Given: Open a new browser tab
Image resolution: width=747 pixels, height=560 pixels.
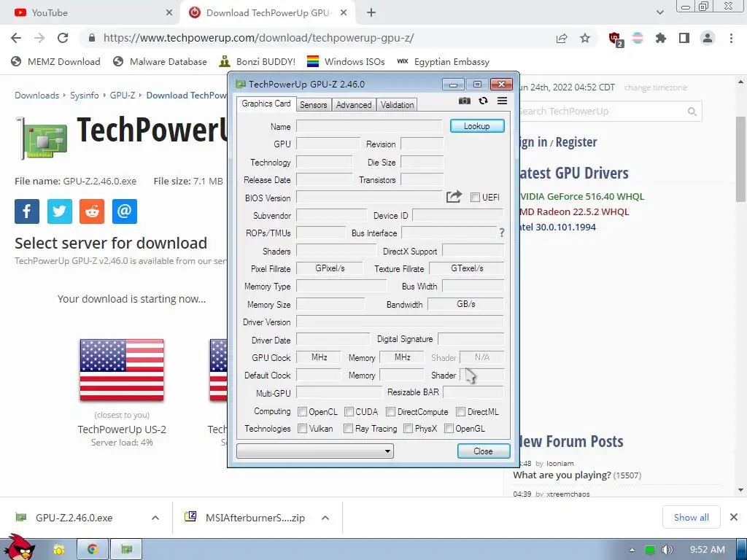Looking at the screenshot, I should 371,13.
